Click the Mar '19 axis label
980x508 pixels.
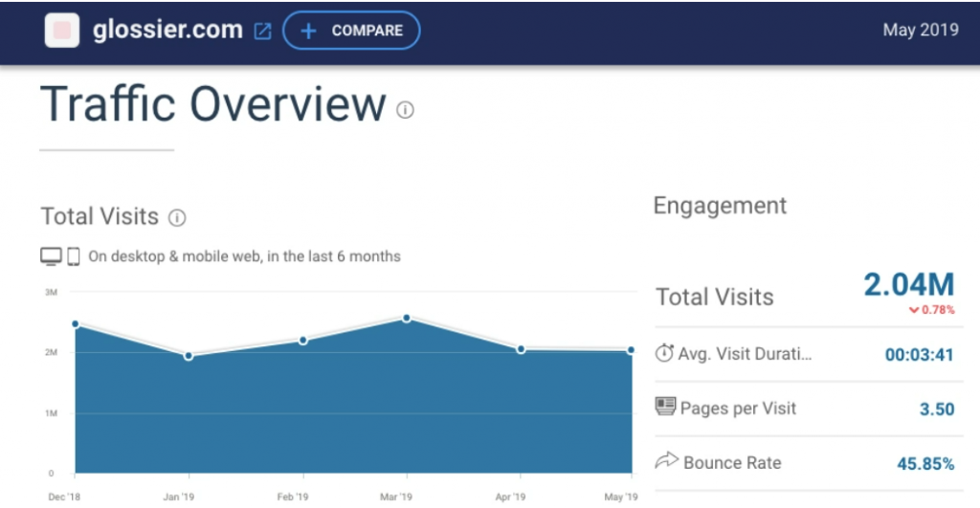click(396, 497)
